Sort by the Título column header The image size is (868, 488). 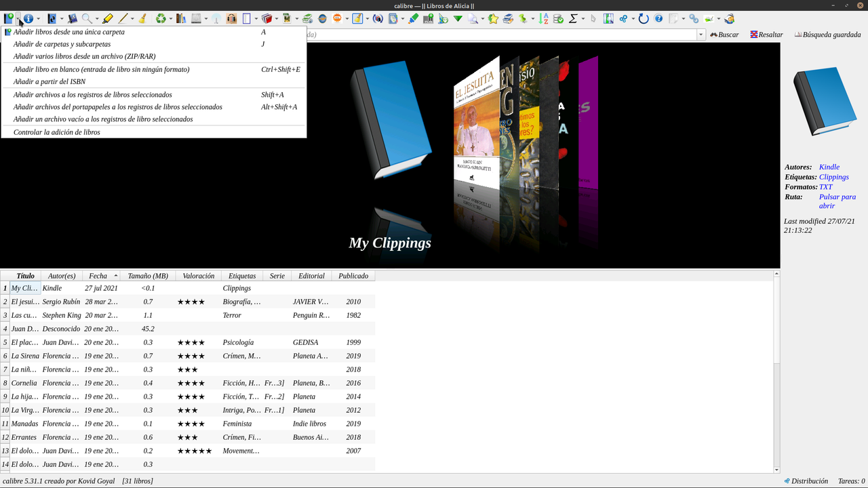(25, 276)
